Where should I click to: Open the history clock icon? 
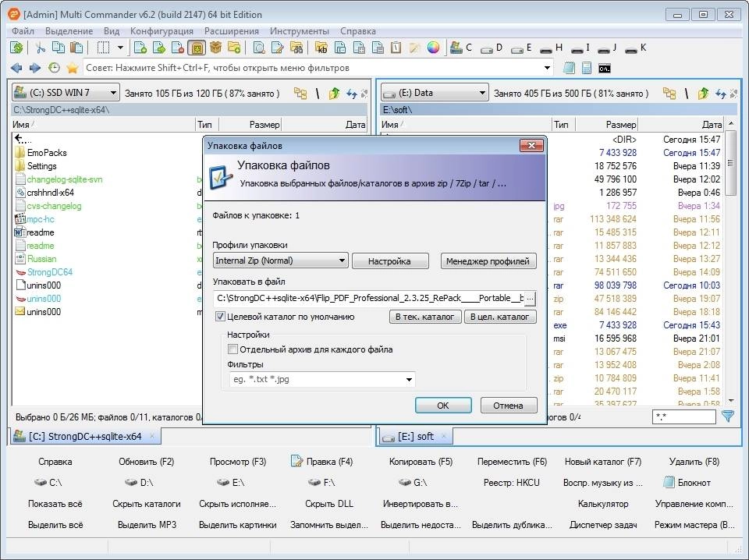point(54,69)
